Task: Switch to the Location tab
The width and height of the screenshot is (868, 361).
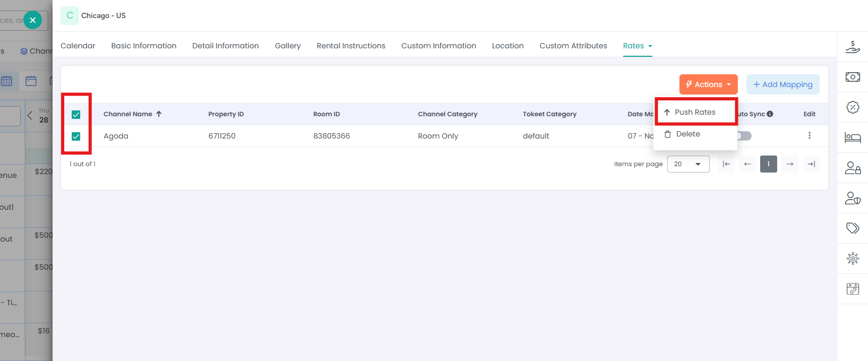Action: tap(507, 46)
